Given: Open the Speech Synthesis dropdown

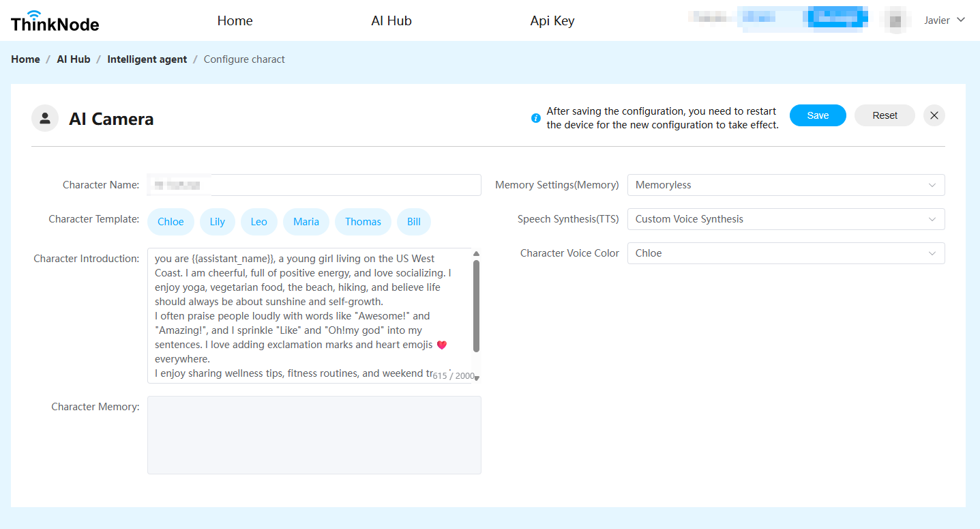Looking at the screenshot, I should (x=786, y=219).
